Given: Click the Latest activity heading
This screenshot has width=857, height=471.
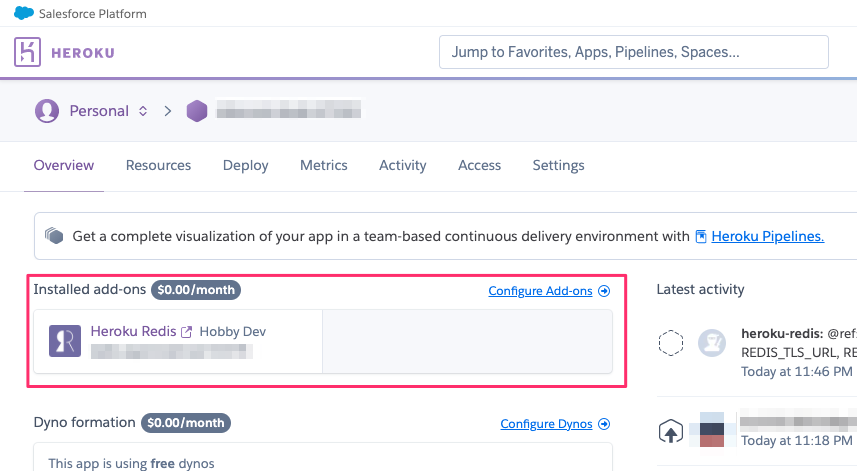Looking at the screenshot, I should 700,289.
